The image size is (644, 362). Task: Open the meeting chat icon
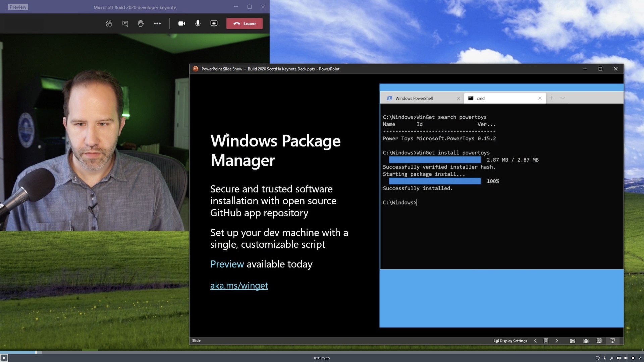tap(125, 23)
